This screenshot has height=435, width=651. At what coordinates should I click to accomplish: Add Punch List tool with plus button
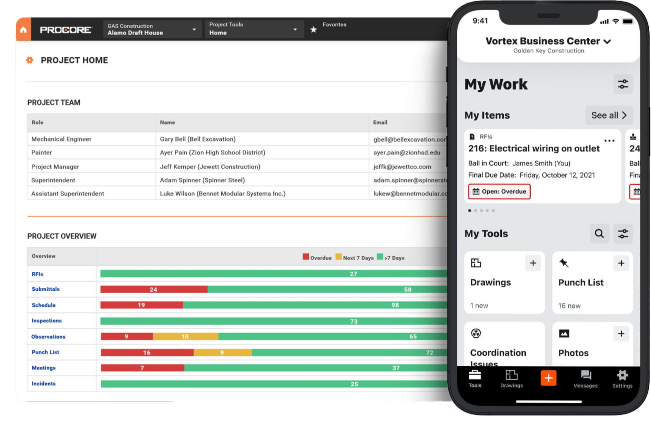coord(621,263)
